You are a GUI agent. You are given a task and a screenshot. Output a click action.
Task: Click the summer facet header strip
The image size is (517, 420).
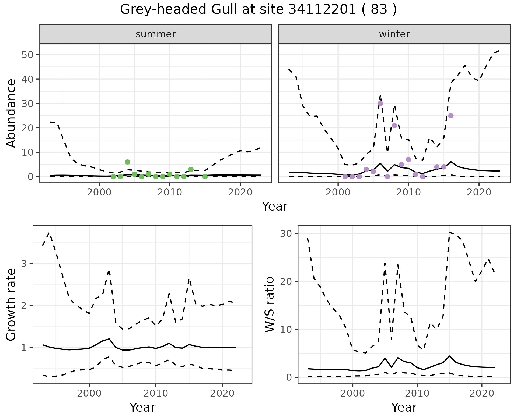pyautogui.click(x=156, y=34)
